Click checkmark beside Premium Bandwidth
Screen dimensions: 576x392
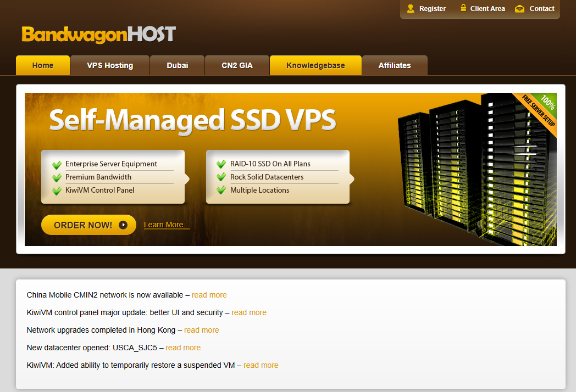[x=57, y=178]
